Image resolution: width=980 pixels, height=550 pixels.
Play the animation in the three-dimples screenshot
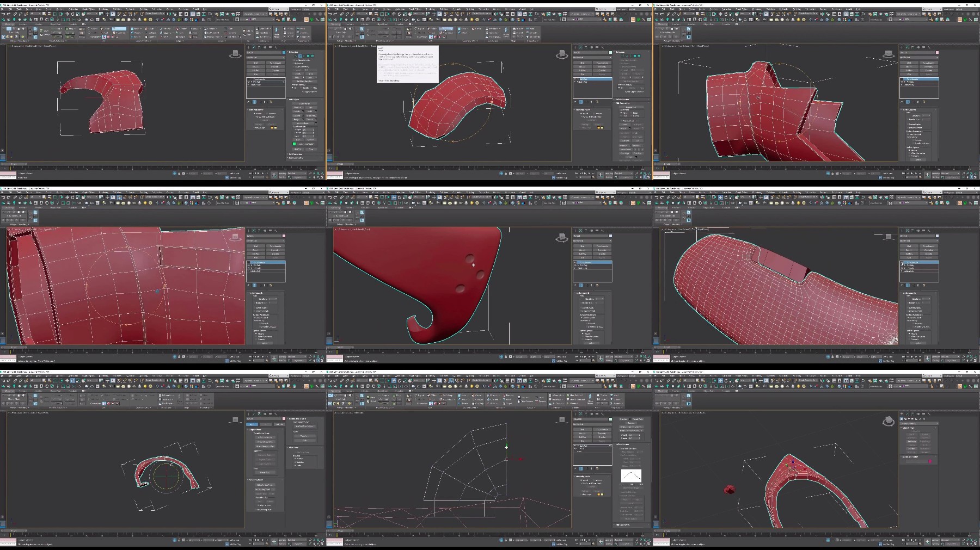coord(585,356)
